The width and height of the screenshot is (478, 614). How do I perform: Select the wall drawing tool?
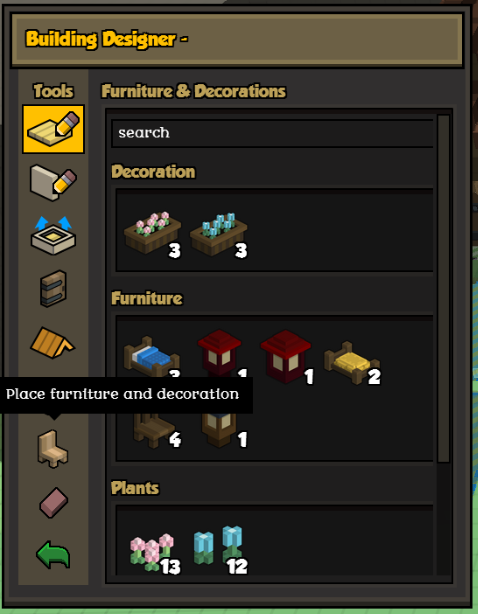53,182
